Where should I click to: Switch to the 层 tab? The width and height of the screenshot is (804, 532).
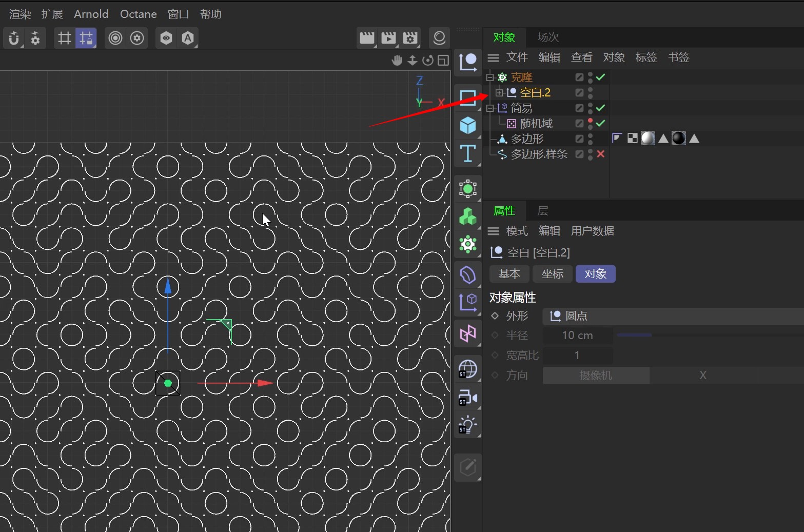pyautogui.click(x=543, y=211)
